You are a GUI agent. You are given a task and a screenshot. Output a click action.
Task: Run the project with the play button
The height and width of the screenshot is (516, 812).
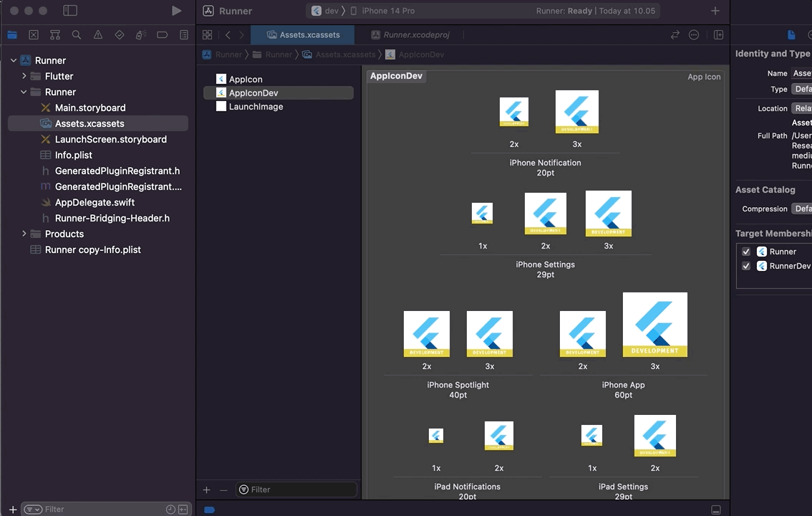coord(176,11)
